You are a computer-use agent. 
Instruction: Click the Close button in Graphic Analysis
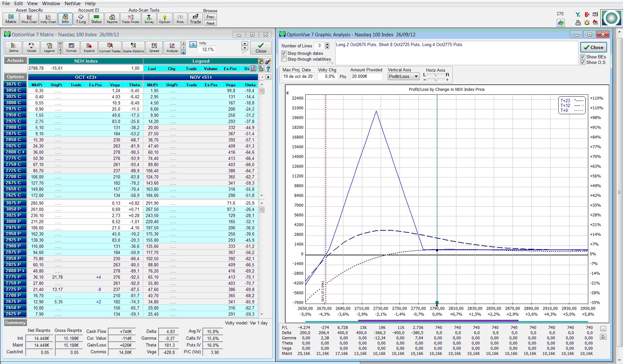(593, 47)
